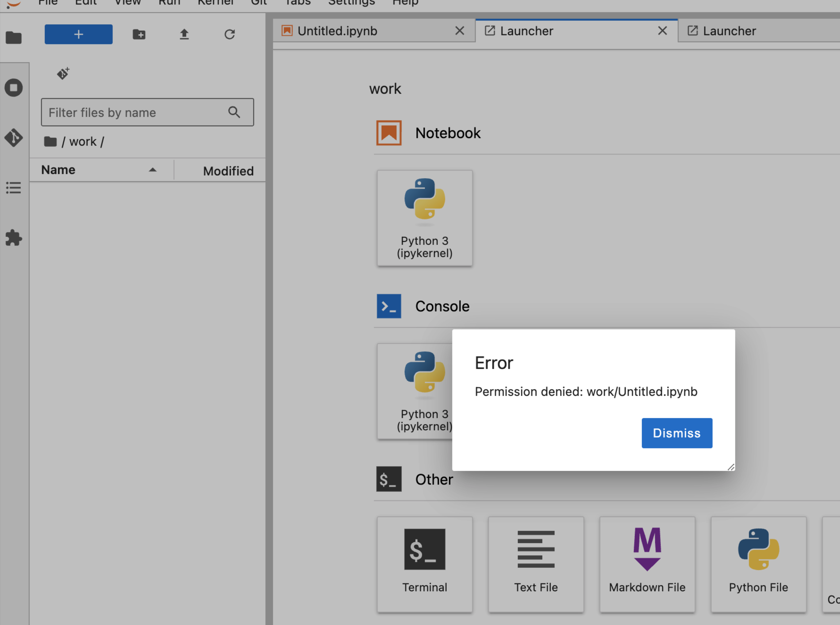Switch to the Untitled.ipynb tab
Screen dimensions: 840x625
(337, 31)
